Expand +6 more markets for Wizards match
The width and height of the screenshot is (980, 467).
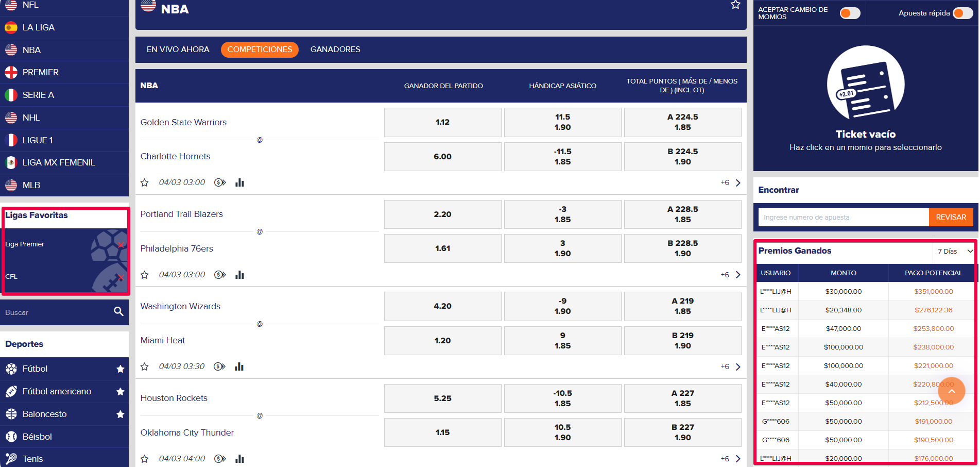(731, 366)
